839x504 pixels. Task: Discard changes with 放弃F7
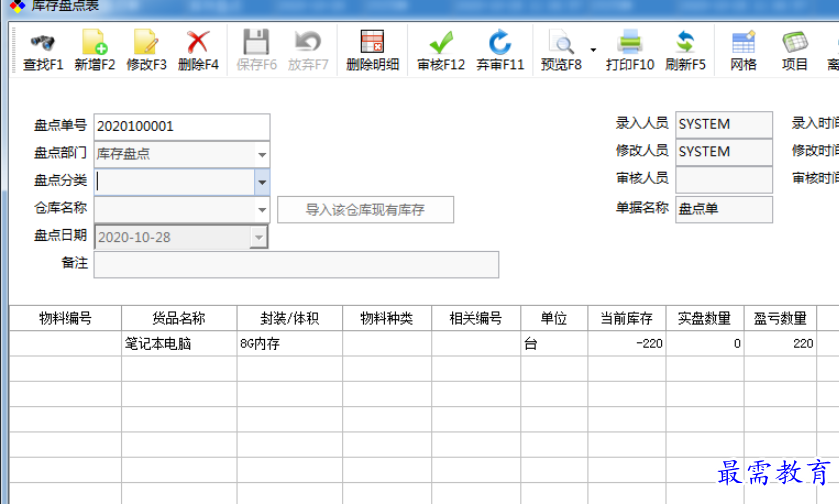coord(308,51)
